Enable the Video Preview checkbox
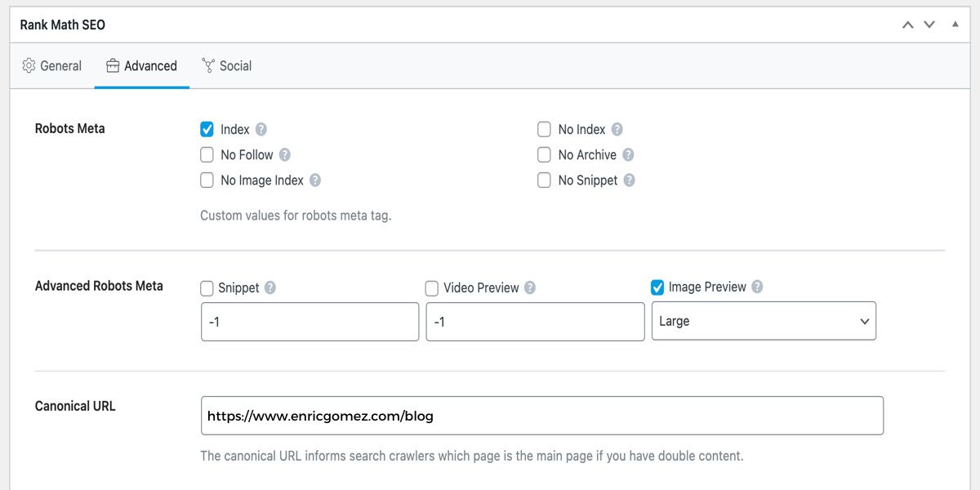 pos(432,287)
